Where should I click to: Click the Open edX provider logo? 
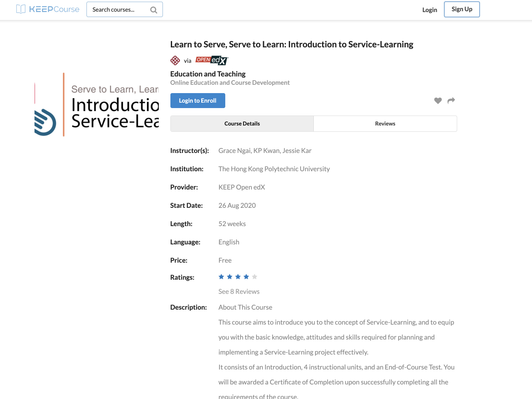[x=212, y=60]
